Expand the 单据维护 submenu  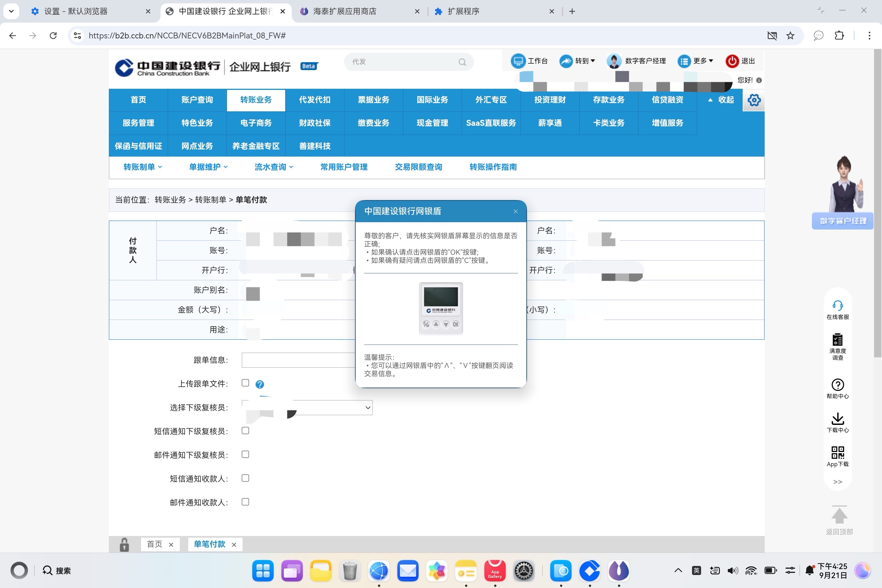point(208,167)
